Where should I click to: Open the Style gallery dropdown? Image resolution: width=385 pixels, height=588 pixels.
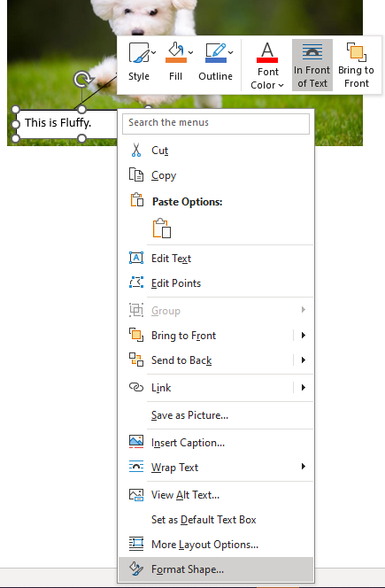pos(154,52)
